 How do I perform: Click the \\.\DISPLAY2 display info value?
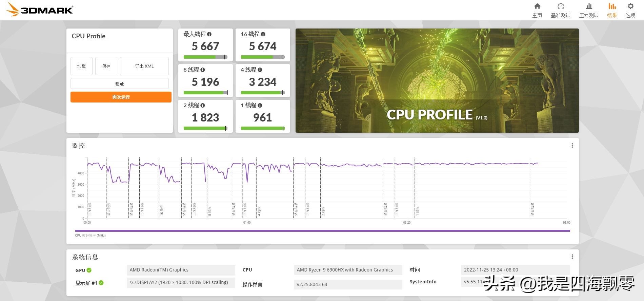[x=181, y=283]
